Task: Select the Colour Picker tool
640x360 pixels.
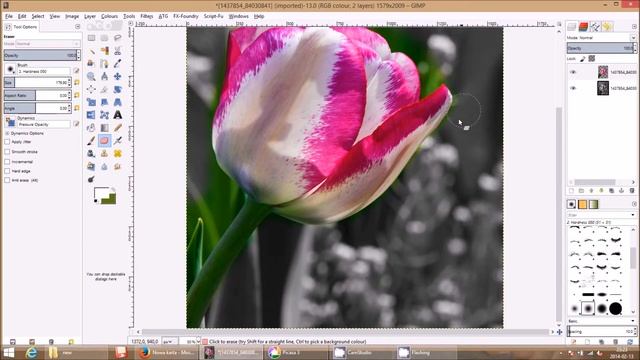Action: tap(118, 64)
